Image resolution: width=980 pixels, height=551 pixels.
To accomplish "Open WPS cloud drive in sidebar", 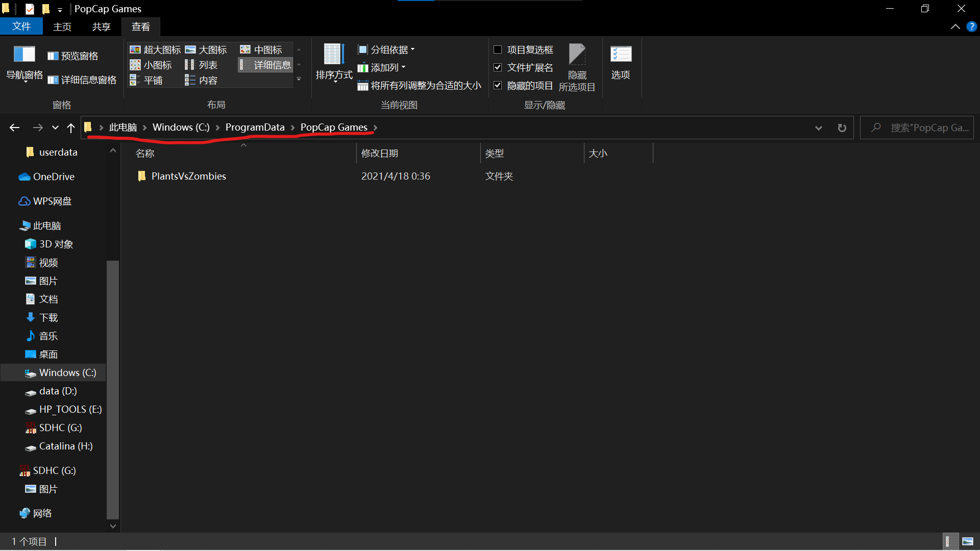I will click(x=45, y=201).
